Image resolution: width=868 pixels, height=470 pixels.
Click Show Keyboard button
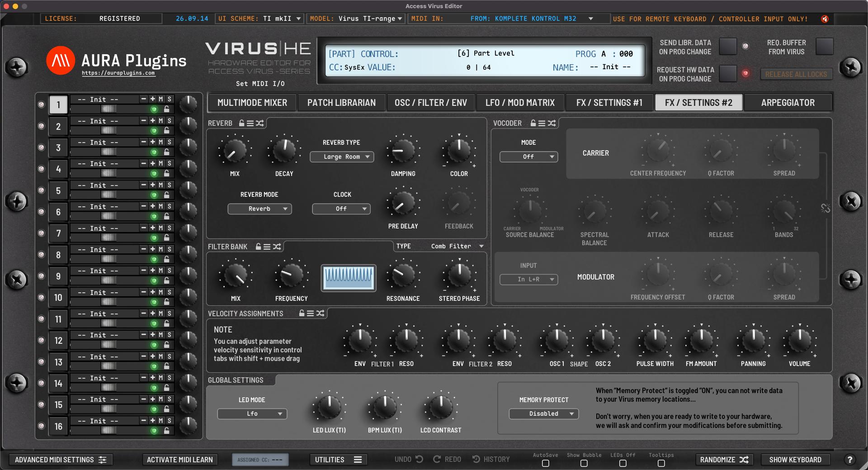coord(795,460)
